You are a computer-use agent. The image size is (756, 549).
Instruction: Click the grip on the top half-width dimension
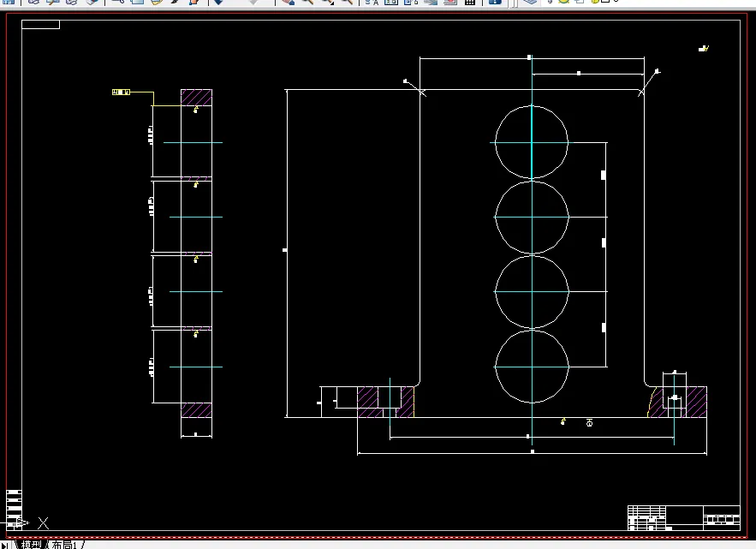pyautogui.click(x=579, y=74)
